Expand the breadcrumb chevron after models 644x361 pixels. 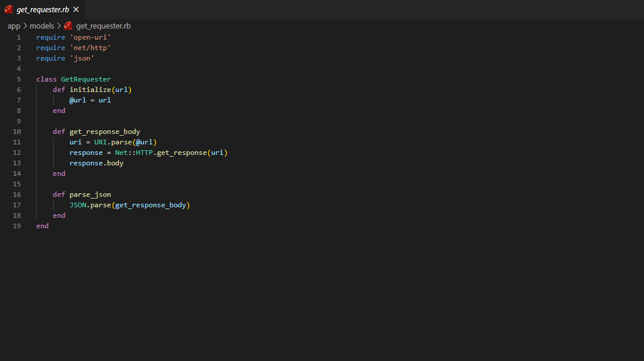pyautogui.click(x=58, y=26)
